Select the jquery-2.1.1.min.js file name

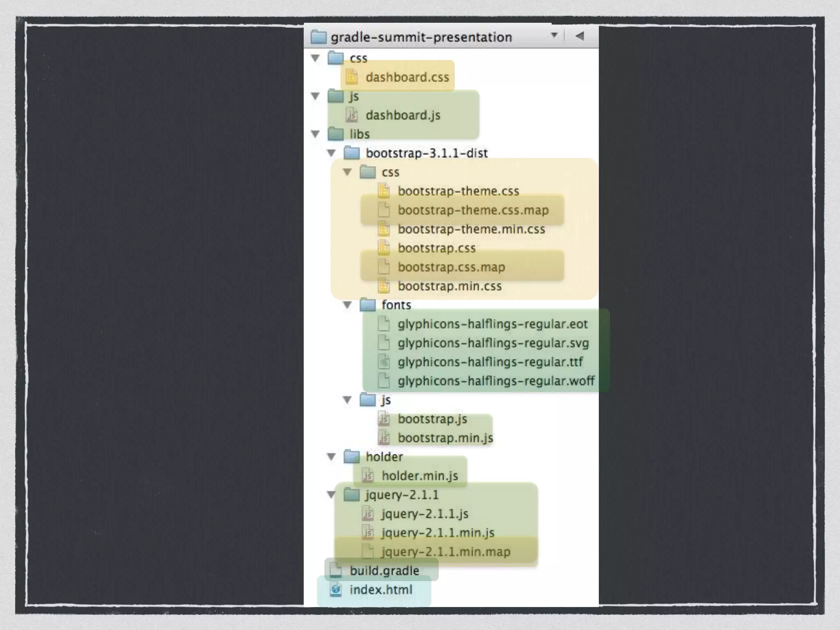point(438,533)
